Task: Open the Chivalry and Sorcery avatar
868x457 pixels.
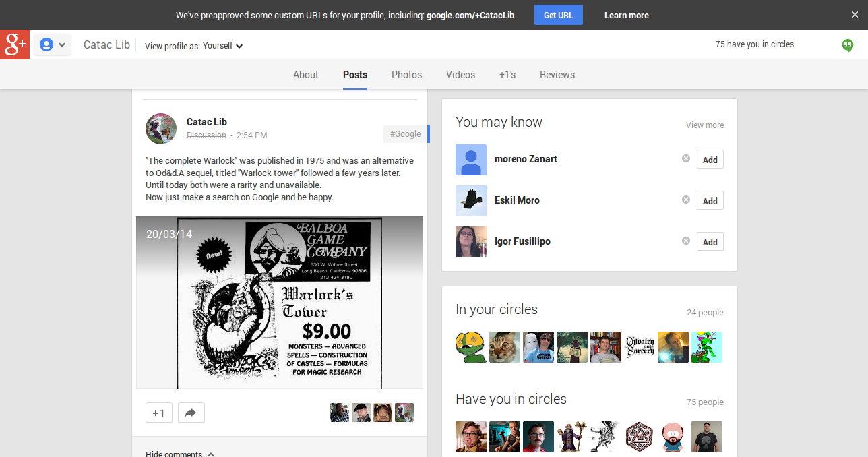Action: tap(640, 347)
